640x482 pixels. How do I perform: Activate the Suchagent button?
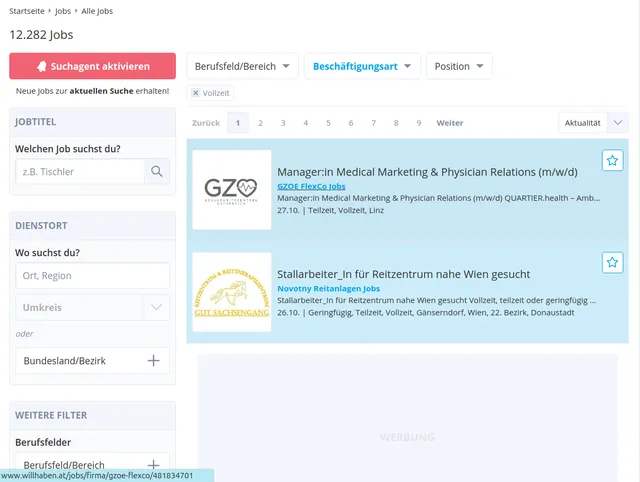click(x=92, y=66)
